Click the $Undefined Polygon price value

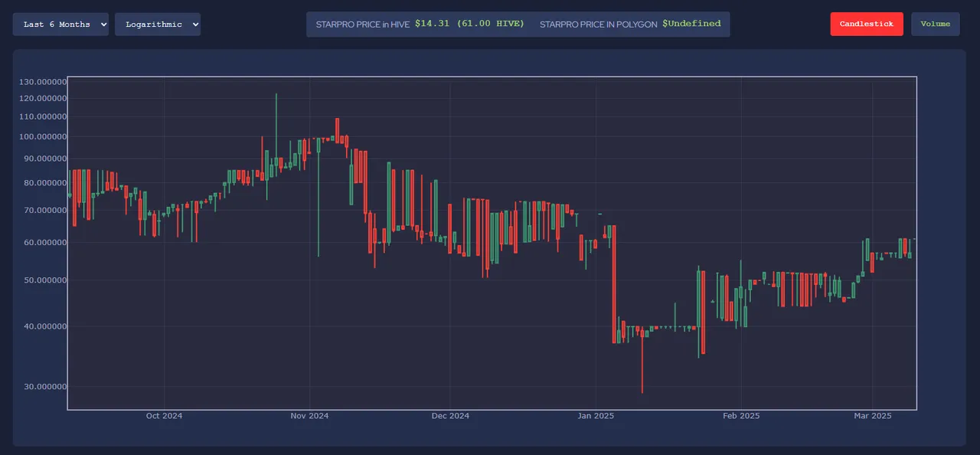(691, 24)
